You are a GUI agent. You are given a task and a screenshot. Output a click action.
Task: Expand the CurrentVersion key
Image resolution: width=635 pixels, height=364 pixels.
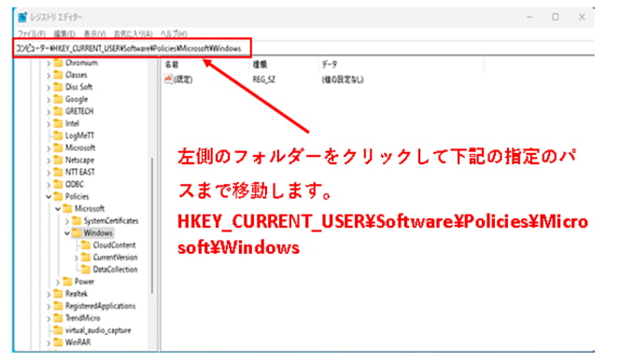(77, 258)
